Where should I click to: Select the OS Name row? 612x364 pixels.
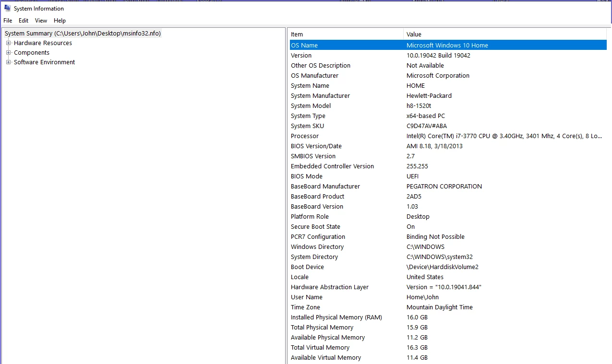coord(448,45)
